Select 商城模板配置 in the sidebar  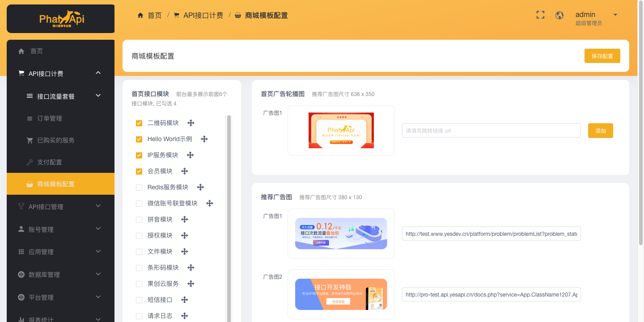click(60, 184)
